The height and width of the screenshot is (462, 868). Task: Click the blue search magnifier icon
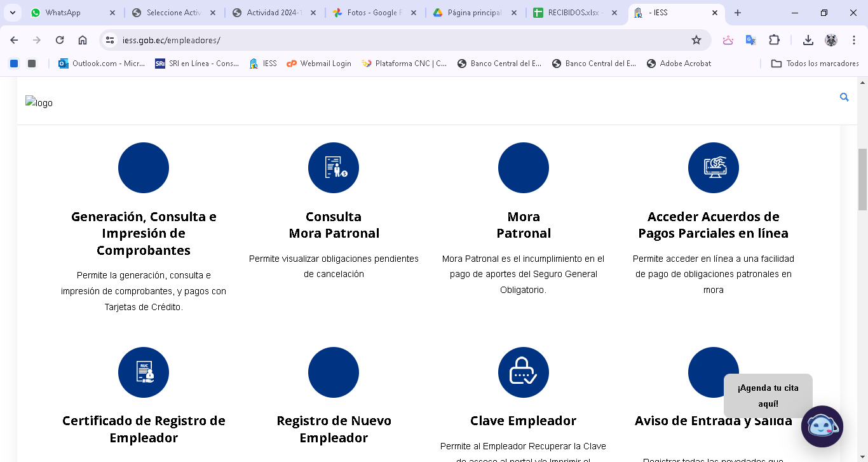844,97
